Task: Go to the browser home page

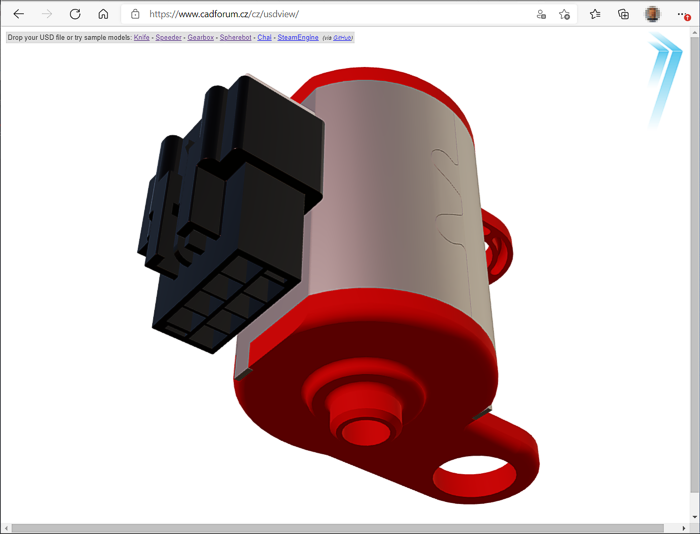Action: pyautogui.click(x=103, y=14)
